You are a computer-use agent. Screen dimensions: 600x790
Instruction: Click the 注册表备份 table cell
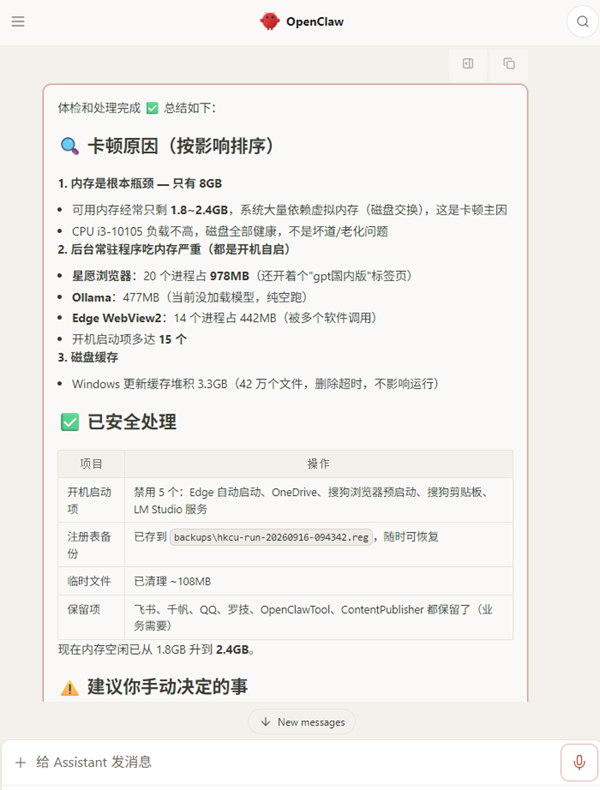point(91,545)
